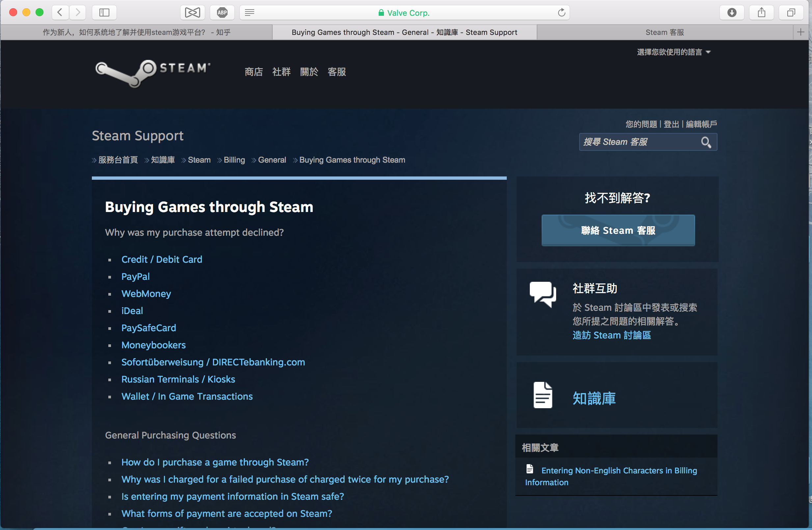Viewport: 812px width, 530px height.
Task: Click the downloads icon in the browser toolbar
Action: pyautogui.click(x=732, y=12)
